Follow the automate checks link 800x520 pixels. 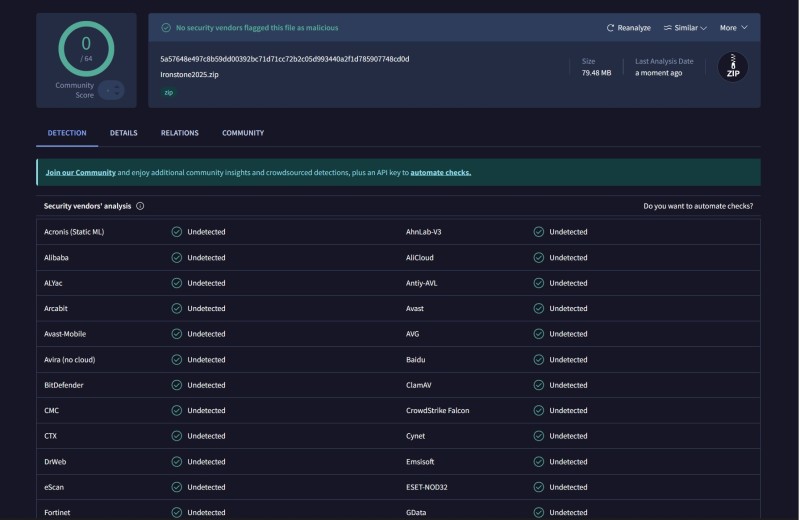(x=440, y=172)
